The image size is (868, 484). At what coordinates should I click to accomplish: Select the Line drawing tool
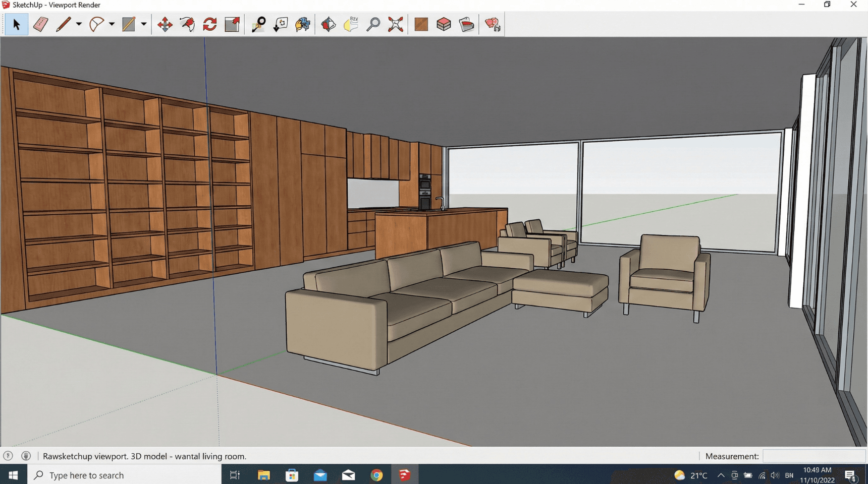pyautogui.click(x=64, y=24)
